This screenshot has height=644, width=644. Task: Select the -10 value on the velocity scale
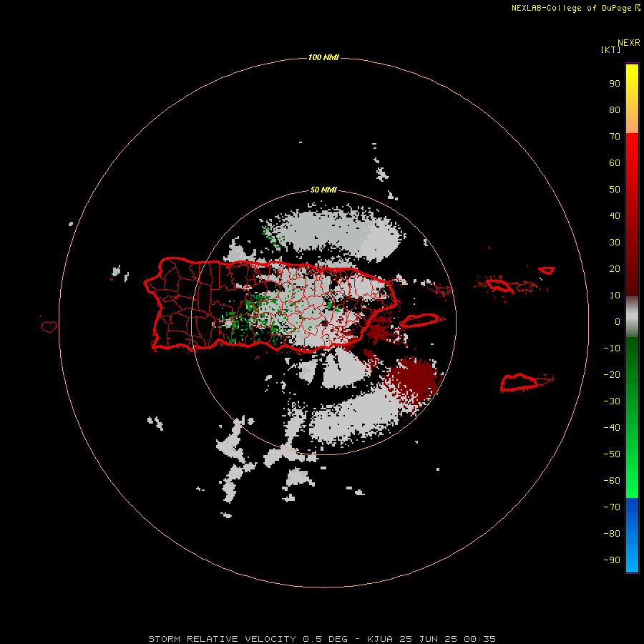[x=612, y=348]
